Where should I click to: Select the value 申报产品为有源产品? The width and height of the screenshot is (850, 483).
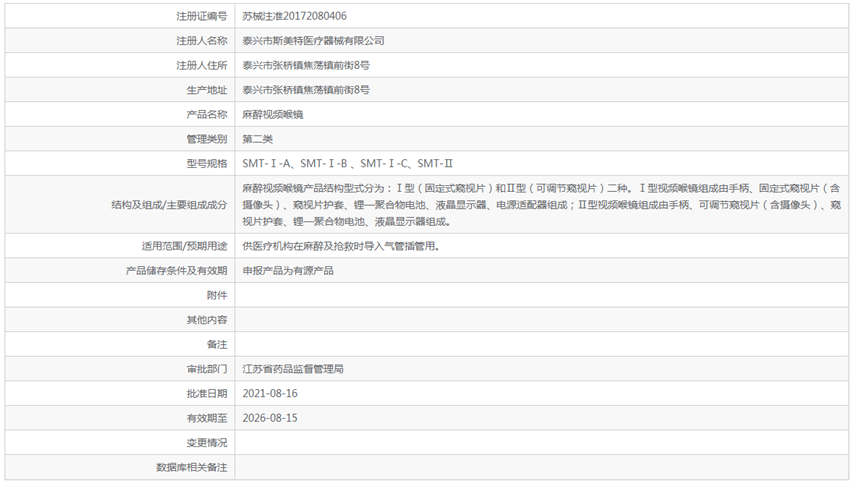288,271
